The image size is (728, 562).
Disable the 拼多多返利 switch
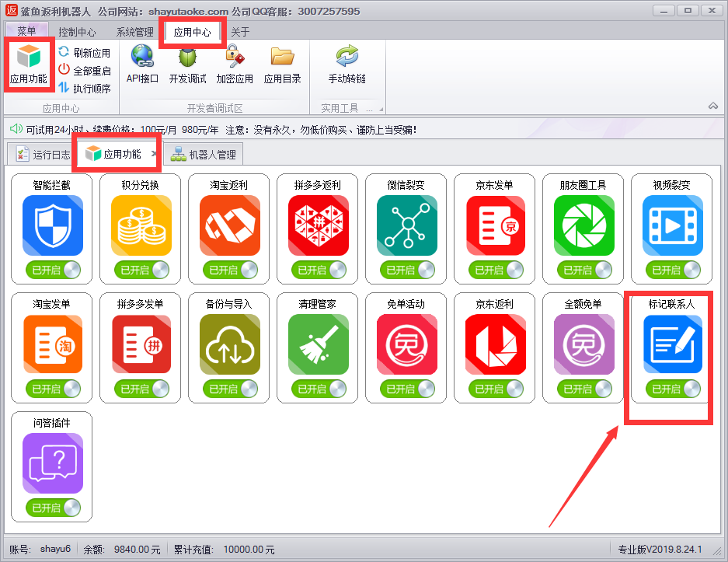point(319,270)
